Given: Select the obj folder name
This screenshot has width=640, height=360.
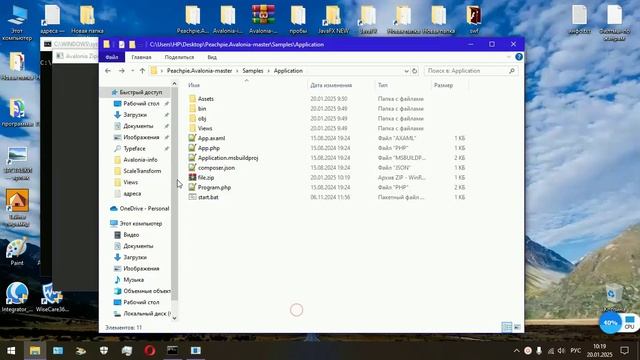Looking at the screenshot, I should [x=202, y=119].
